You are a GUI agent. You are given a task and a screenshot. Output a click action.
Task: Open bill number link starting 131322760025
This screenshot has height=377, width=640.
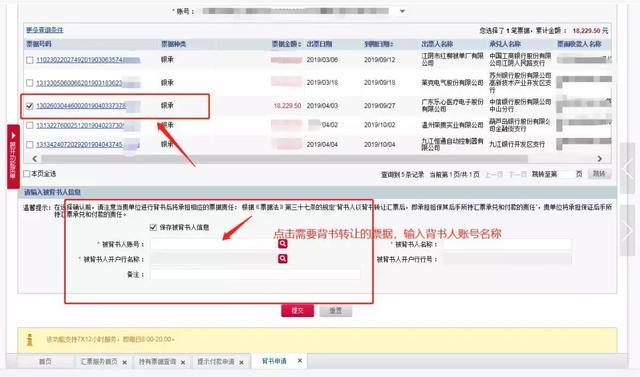(x=88, y=125)
